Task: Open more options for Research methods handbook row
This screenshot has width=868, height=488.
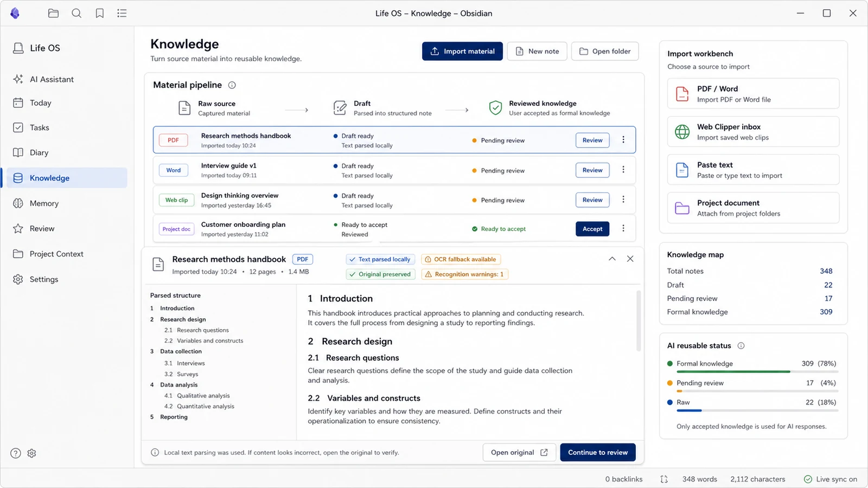Action: (x=623, y=140)
